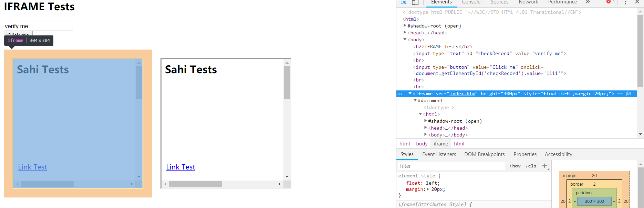The width and height of the screenshot is (644, 208).
Task: Switch to the Elements tab
Action: point(442,2)
